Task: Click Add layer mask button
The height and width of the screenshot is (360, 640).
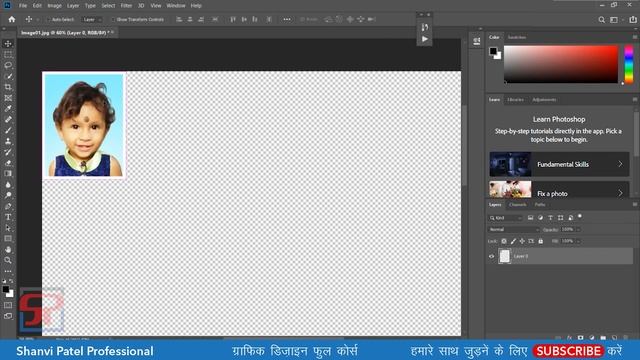Action: (580, 338)
